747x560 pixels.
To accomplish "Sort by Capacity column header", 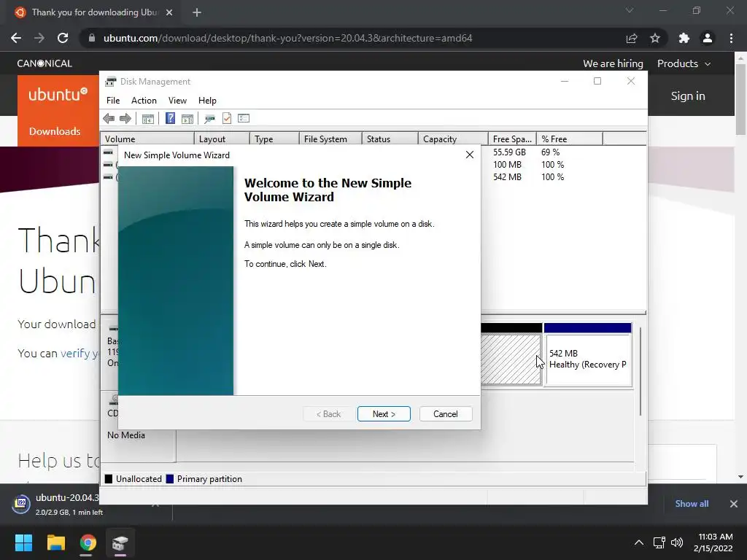I will (453, 139).
